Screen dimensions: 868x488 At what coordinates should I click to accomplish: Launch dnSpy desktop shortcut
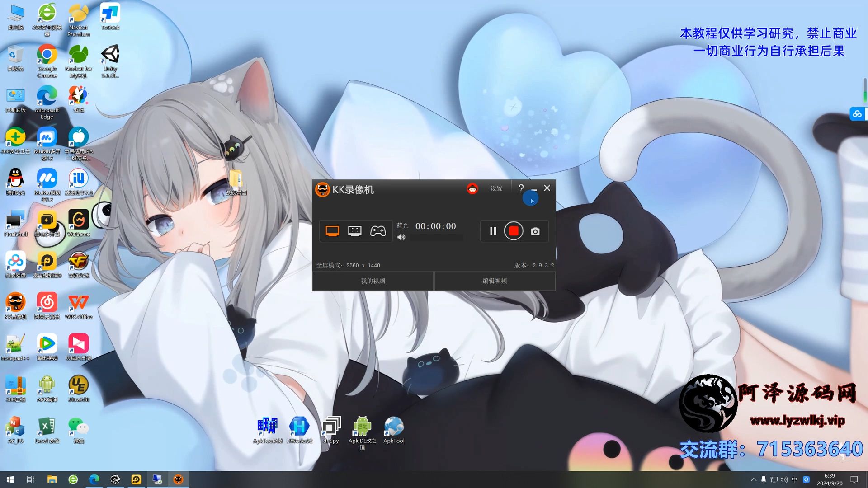click(331, 430)
